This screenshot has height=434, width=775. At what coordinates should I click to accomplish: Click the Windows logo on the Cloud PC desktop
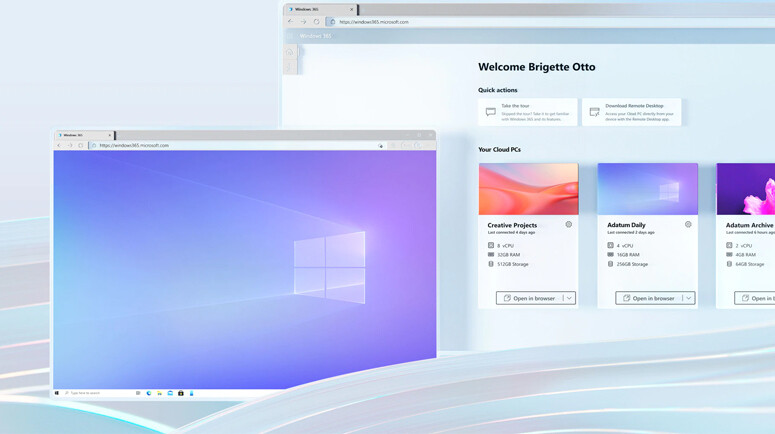click(x=330, y=267)
